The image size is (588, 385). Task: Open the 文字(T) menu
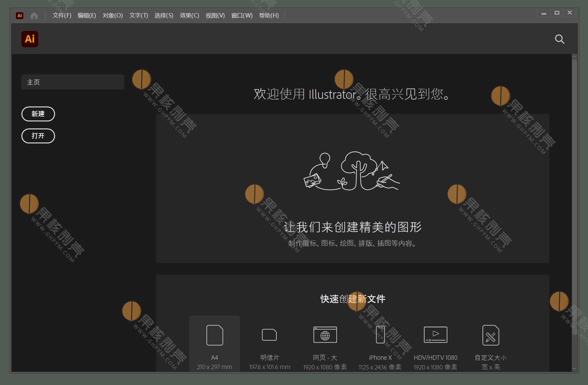(x=138, y=16)
